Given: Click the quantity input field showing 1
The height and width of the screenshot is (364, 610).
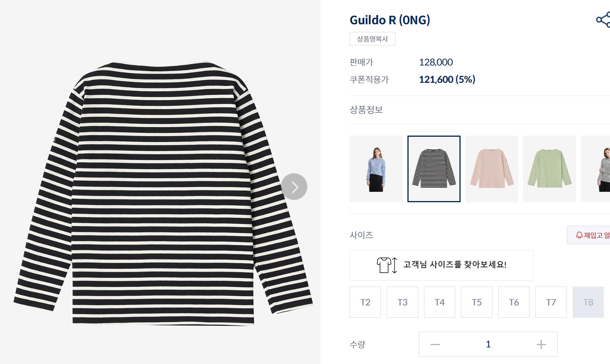Looking at the screenshot, I should click(488, 344).
